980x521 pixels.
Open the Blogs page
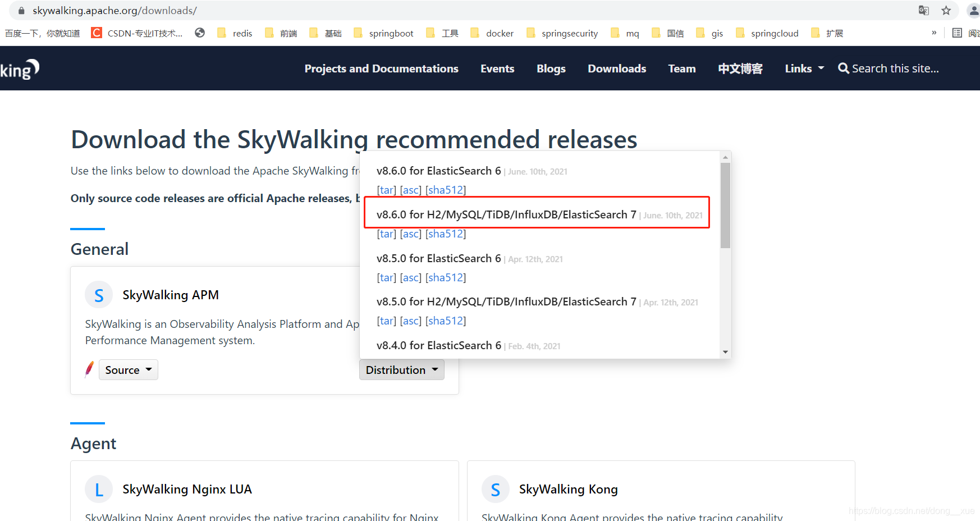click(x=551, y=68)
